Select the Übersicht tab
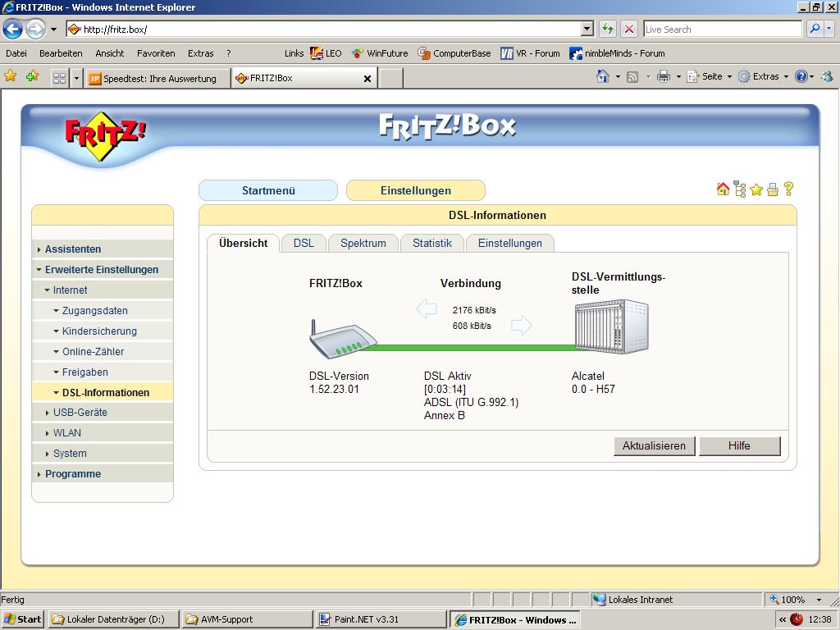Viewport: 840px width, 630px height. (243, 243)
